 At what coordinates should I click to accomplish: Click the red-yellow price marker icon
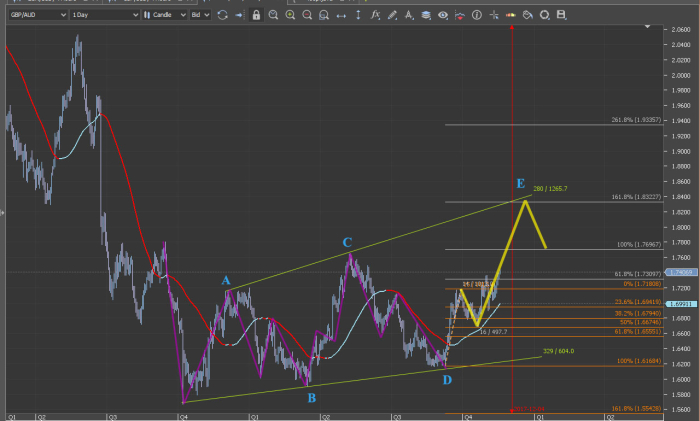511,15
